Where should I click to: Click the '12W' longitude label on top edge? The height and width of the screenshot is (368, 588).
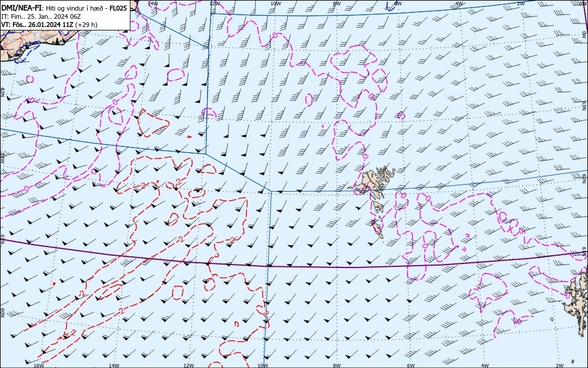[215, 4]
